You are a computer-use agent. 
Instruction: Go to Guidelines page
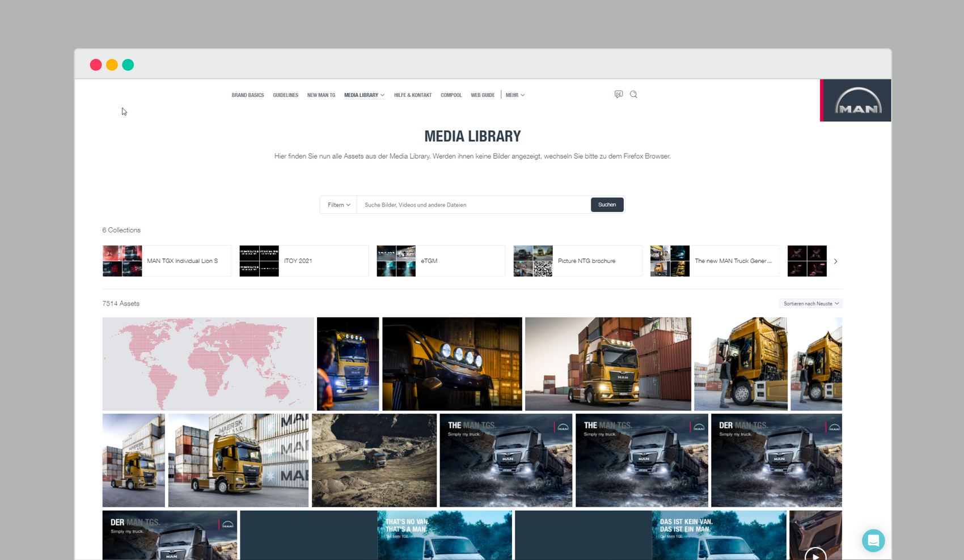[x=285, y=95]
